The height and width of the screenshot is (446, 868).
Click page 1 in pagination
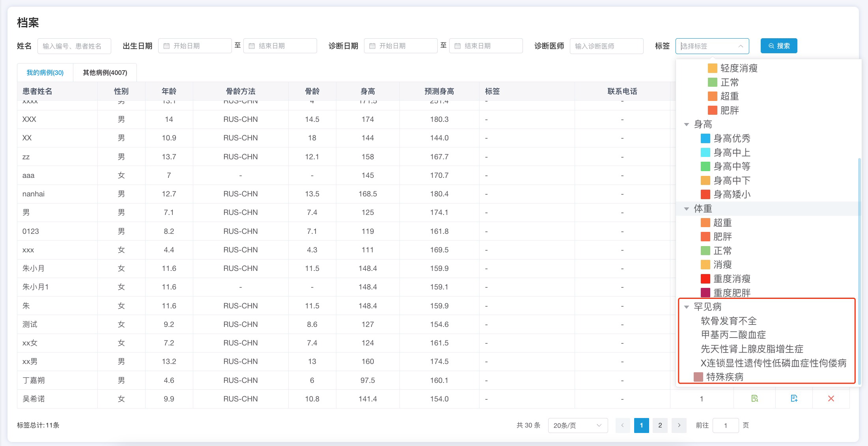pos(642,425)
